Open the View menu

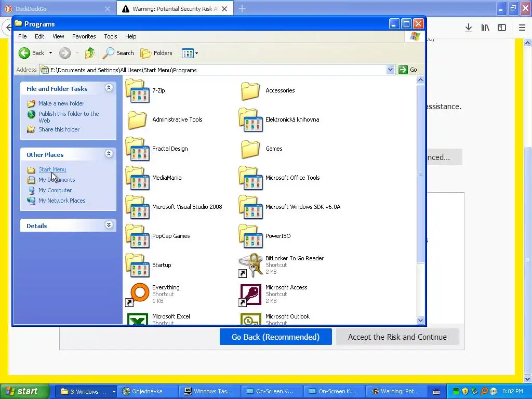click(x=58, y=36)
